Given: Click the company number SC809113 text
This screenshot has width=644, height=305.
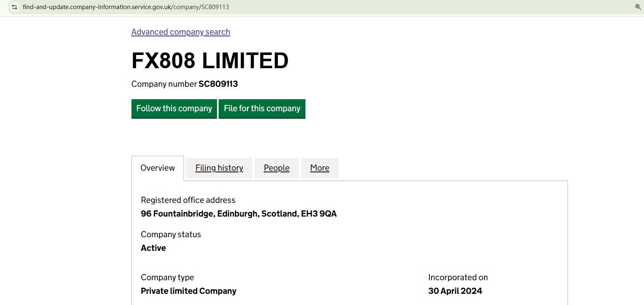Looking at the screenshot, I should pos(218,84).
